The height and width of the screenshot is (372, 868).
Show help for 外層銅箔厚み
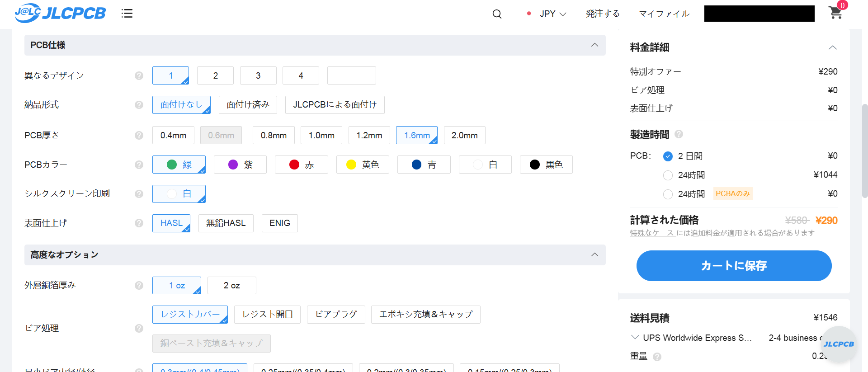click(139, 285)
